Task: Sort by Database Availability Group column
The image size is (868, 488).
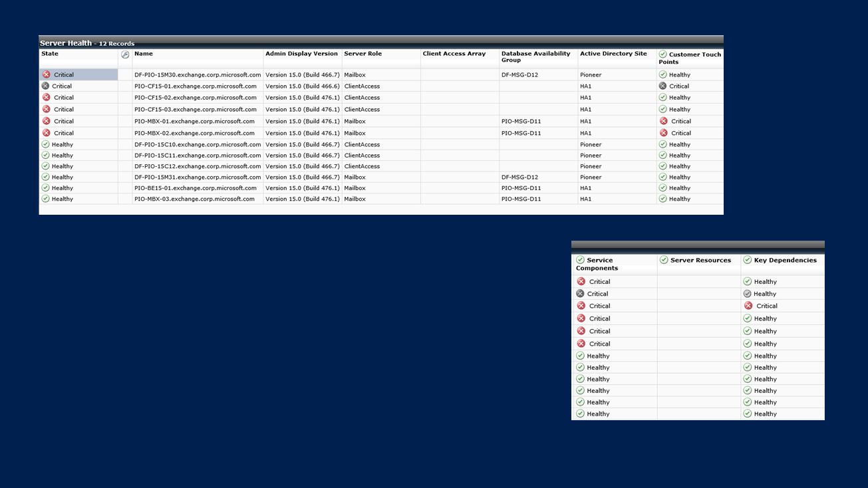Action: (x=536, y=57)
